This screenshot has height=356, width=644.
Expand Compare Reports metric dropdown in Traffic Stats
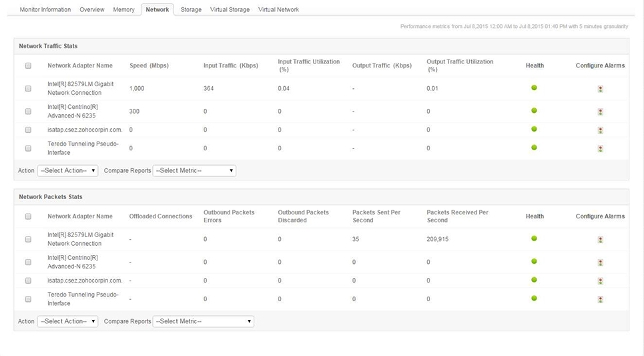pos(194,170)
